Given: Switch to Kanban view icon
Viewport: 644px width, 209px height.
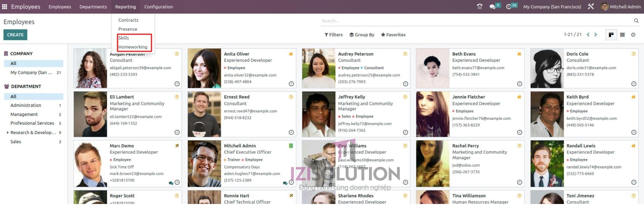Looking at the screenshot, I should coord(611,35).
